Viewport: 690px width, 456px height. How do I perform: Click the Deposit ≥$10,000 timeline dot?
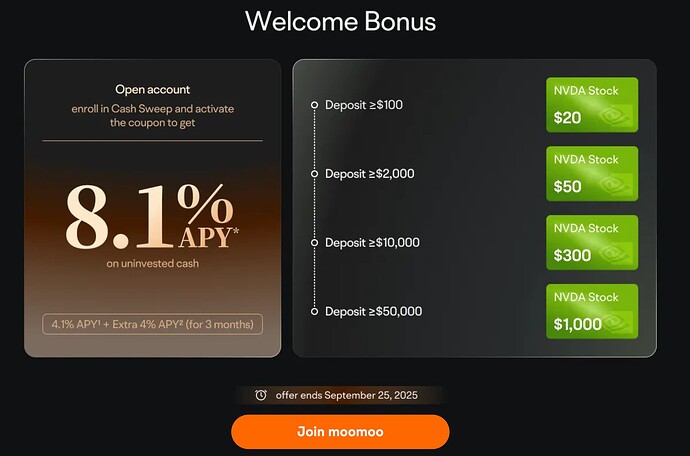(x=314, y=243)
